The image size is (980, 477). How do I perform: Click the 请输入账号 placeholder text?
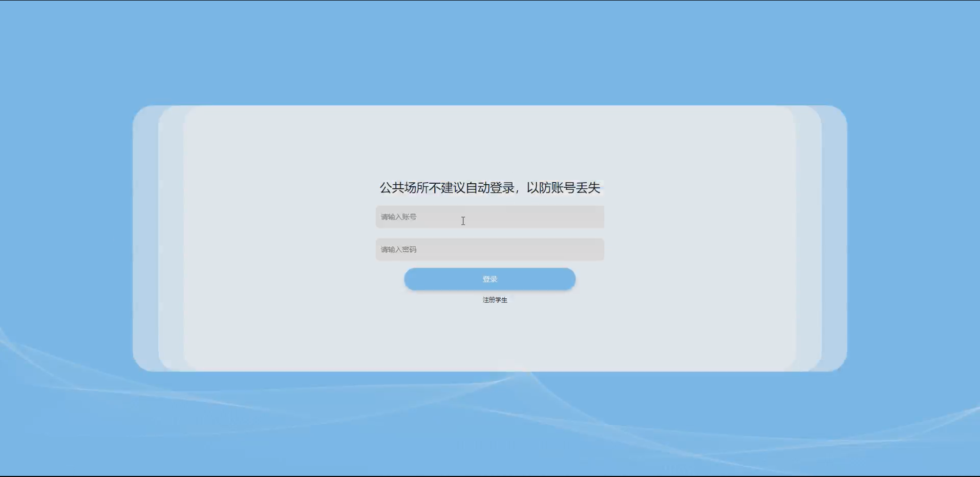coord(398,217)
